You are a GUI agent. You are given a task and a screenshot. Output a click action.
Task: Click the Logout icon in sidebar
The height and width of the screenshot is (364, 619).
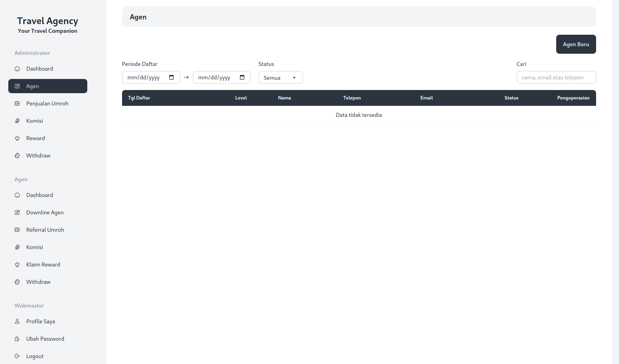[17, 356]
